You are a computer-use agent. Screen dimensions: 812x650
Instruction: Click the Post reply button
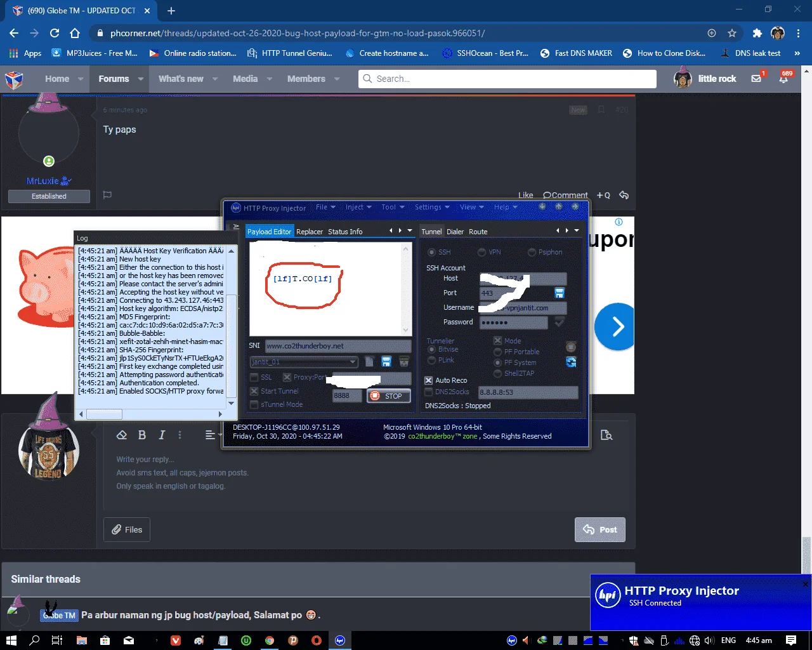tap(600, 529)
